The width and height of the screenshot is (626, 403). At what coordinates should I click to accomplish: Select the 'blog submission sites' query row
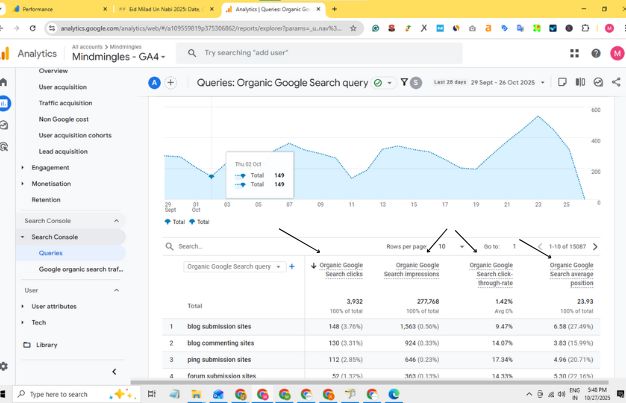coord(381,326)
